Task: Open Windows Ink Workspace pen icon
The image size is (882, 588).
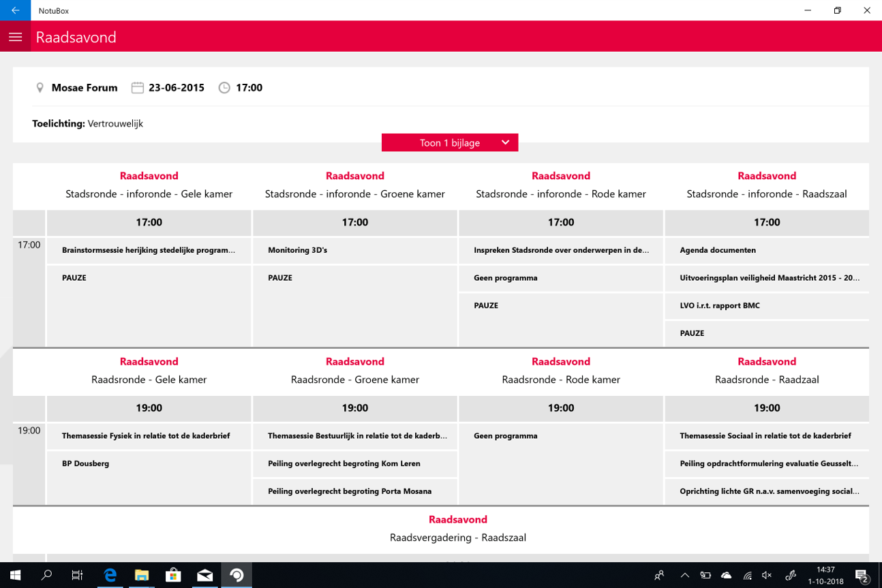Action: pos(791,576)
